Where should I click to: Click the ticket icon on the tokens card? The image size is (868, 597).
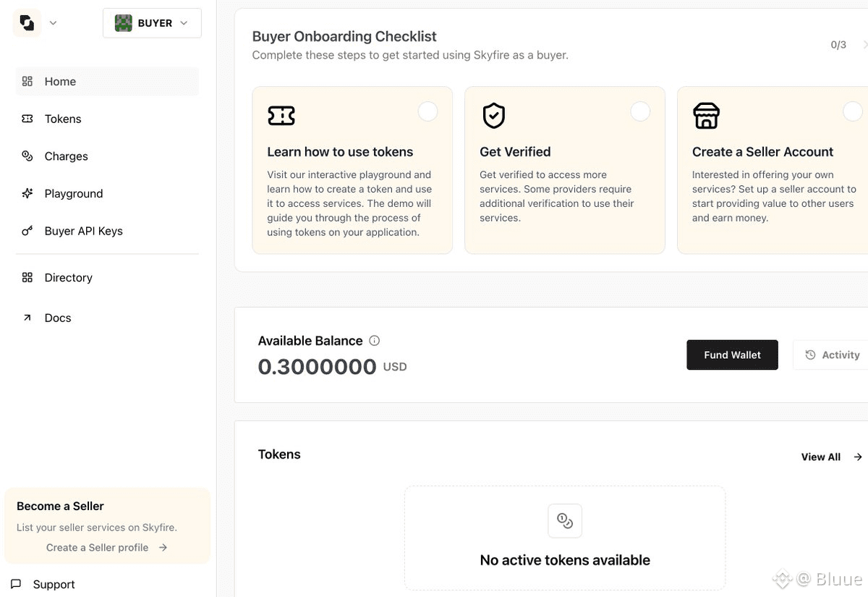click(281, 116)
